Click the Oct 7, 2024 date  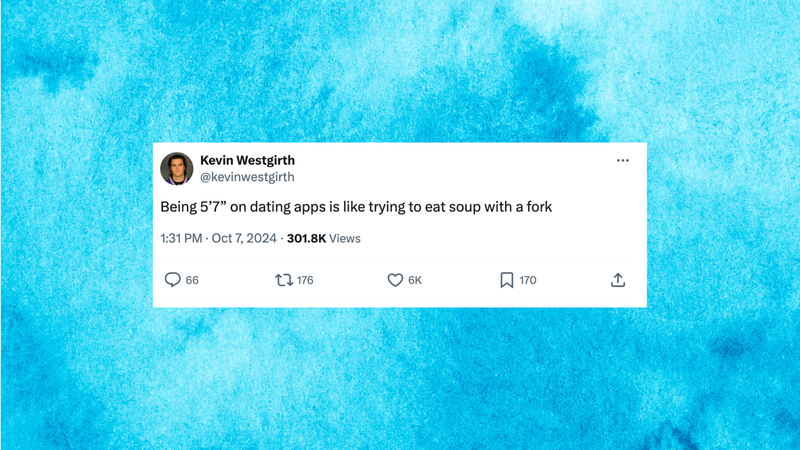click(246, 239)
